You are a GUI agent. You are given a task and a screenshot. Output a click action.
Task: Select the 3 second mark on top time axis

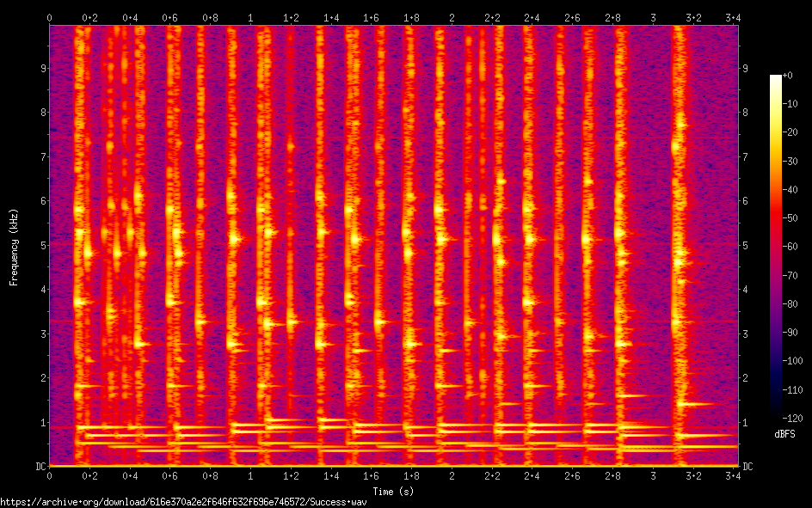[654, 17]
